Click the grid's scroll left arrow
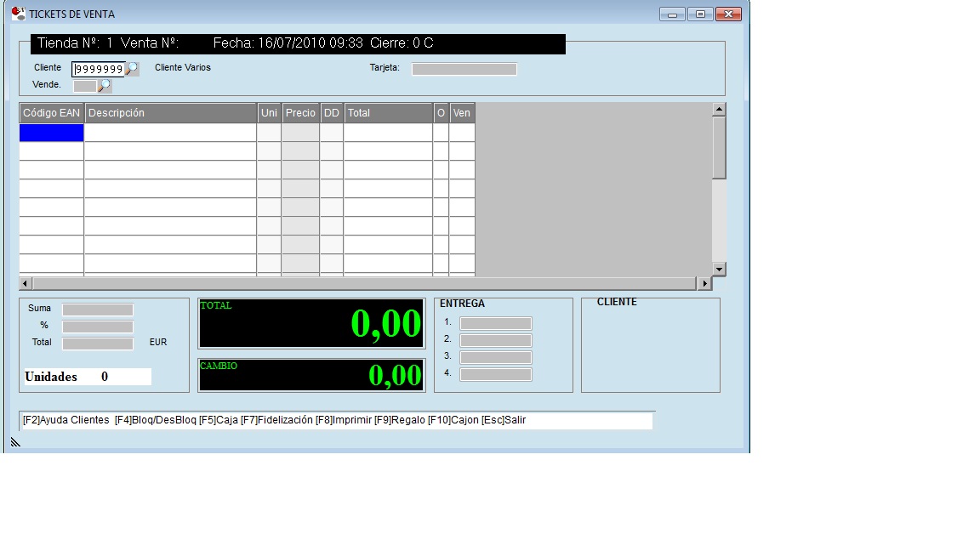Image resolution: width=980 pixels, height=551 pixels. [26, 283]
